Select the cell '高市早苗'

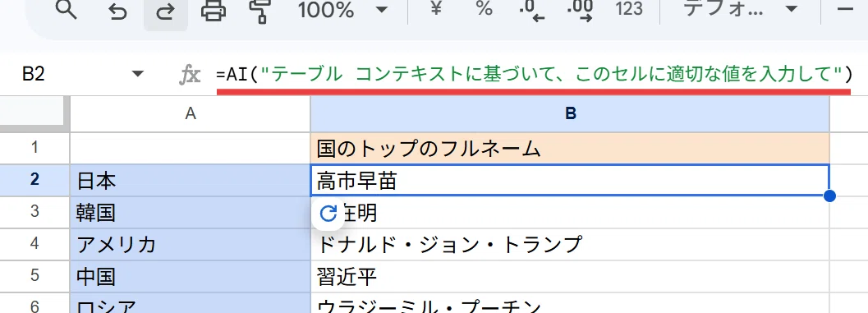[570, 180]
